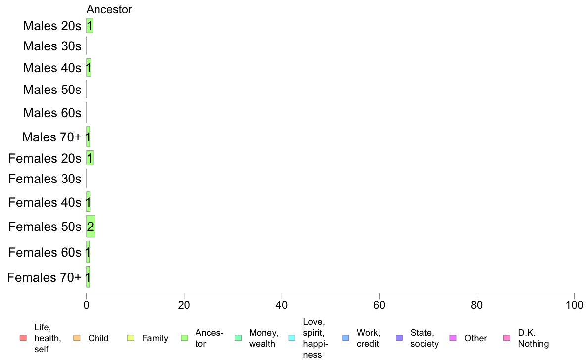Click the Family legend text label

(x=155, y=338)
